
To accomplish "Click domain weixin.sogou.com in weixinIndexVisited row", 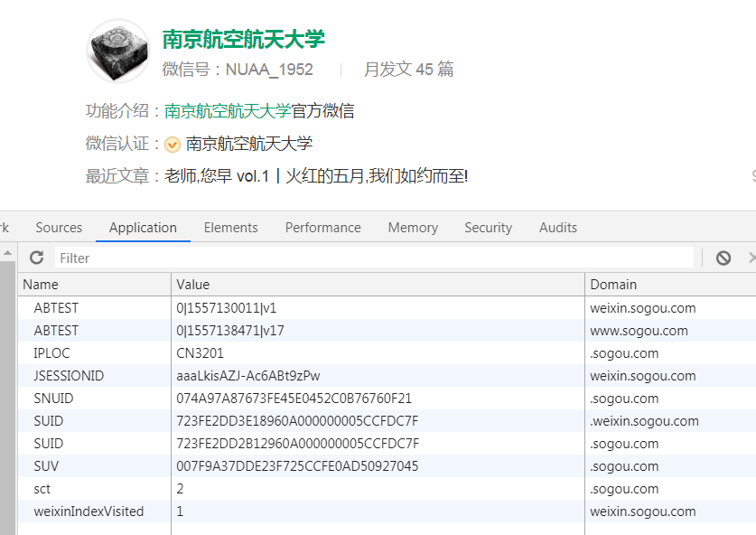I will coord(643,512).
